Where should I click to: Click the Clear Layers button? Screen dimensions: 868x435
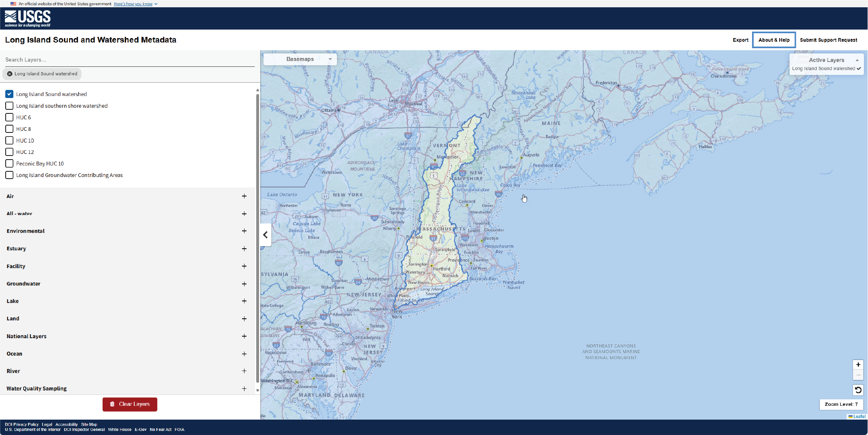point(130,404)
